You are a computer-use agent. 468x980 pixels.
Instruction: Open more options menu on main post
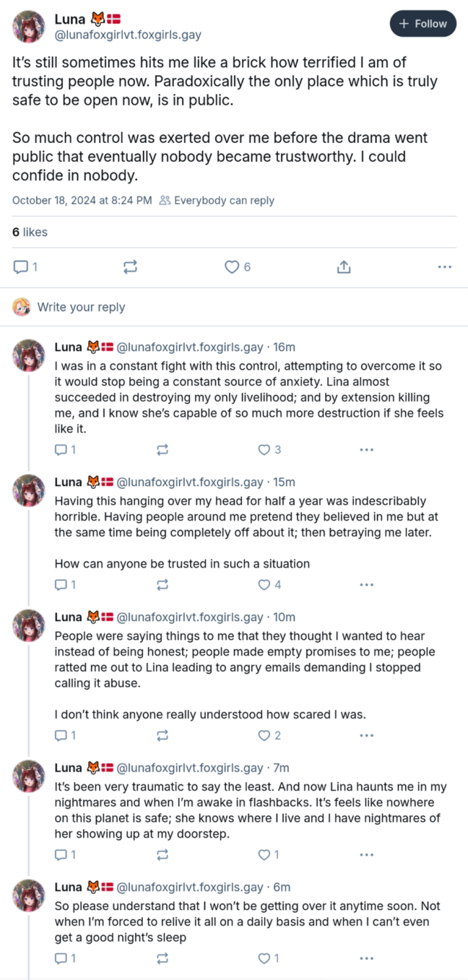point(444,267)
